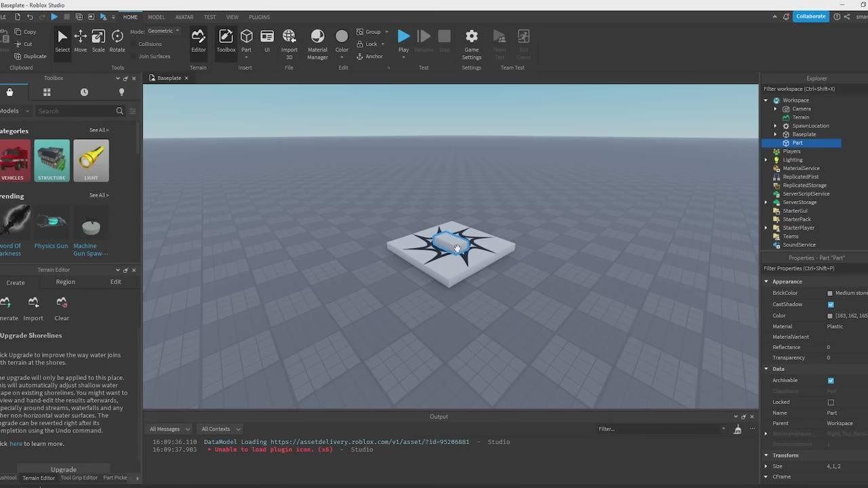Open the 'here' learn more link
868x488 pixels.
pyautogui.click(x=16, y=444)
